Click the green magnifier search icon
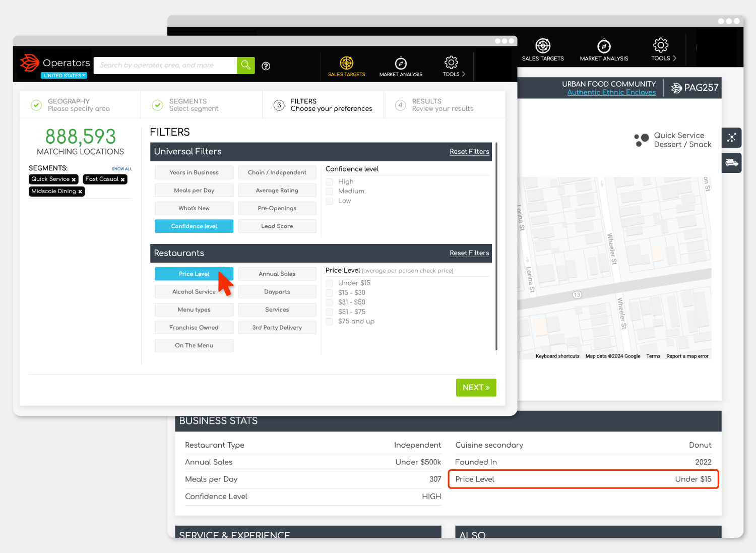The width and height of the screenshot is (756, 553). pyautogui.click(x=245, y=65)
